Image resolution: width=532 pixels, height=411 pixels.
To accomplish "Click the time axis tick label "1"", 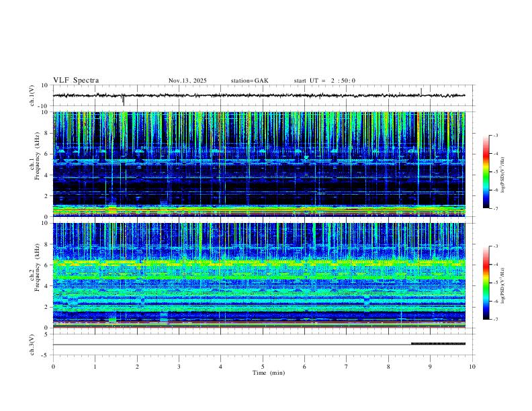I will coord(95,367).
